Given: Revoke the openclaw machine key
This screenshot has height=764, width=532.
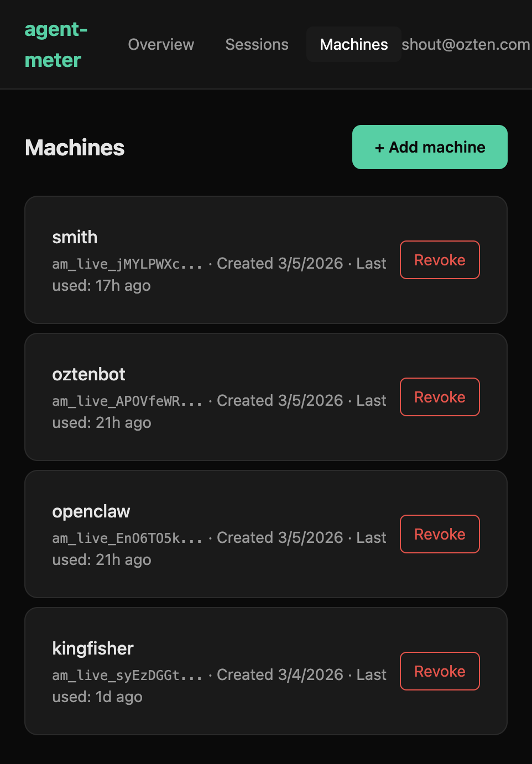Looking at the screenshot, I should coord(440,533).
